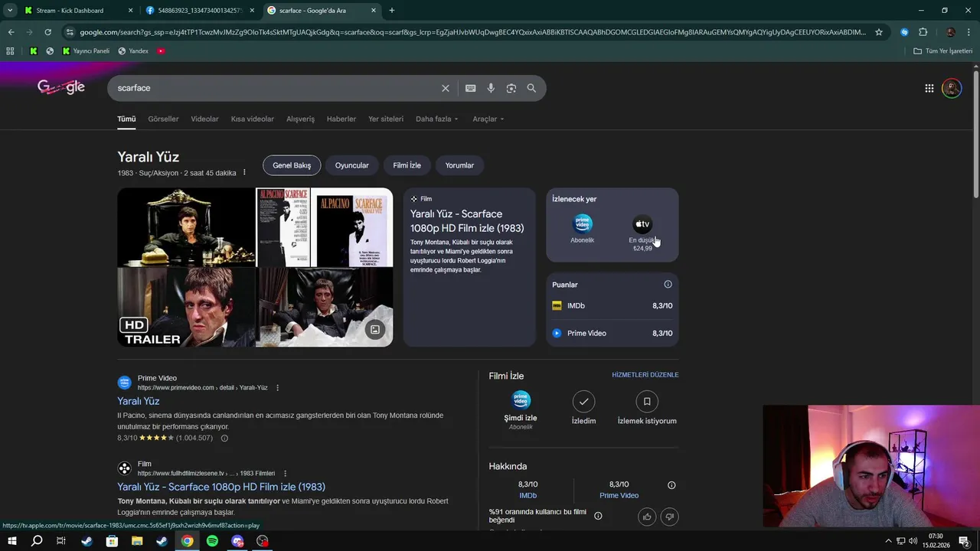
Task: Open browser apps grid in bookmarks bar
Action: point(10,51)
